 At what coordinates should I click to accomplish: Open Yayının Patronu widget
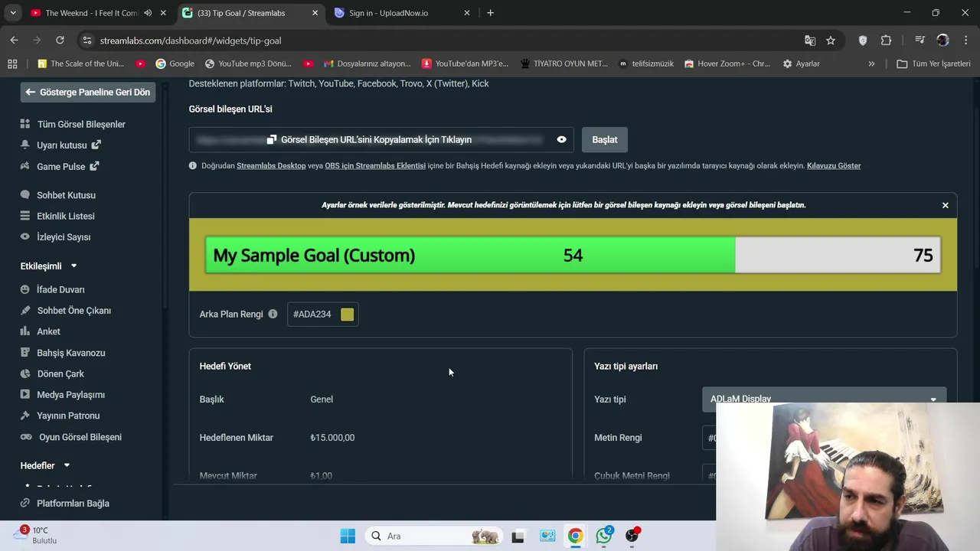[68, 416]
